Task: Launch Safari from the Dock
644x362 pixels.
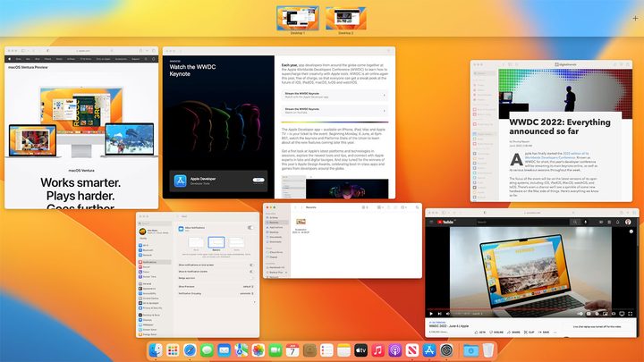Action: pos(190,350)
